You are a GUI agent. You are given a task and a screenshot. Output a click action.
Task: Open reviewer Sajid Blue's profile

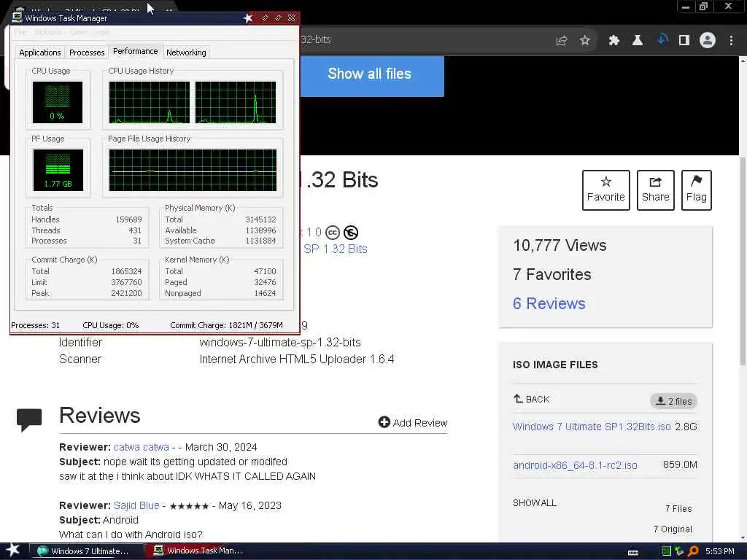tap(136, 506)
